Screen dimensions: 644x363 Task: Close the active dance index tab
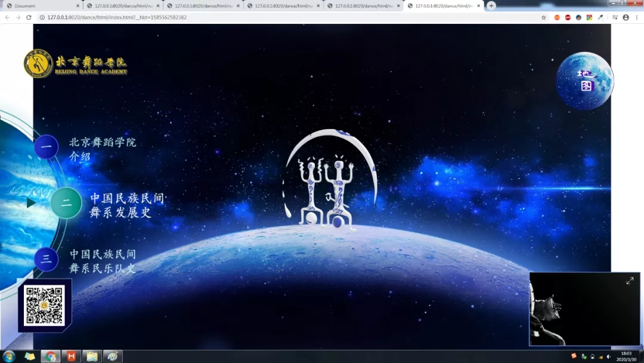[x=478, y=6]
